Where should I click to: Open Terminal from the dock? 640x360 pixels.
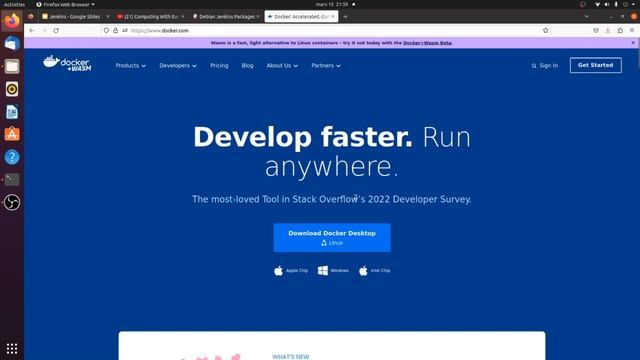(12, 180)
